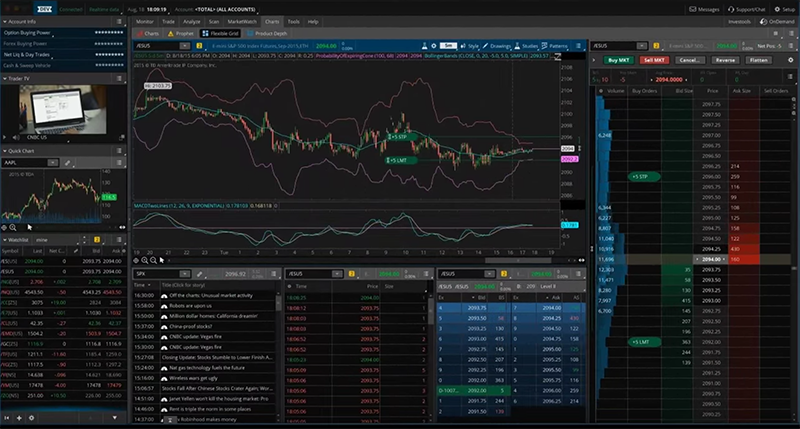800x429 pixels.
Task: Open sidebar gear at bottom left
Action: (31, 418)
